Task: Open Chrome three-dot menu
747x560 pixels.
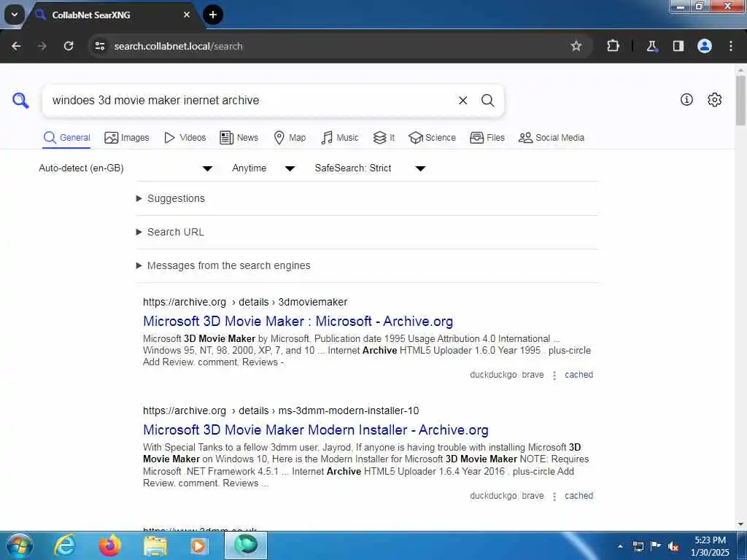Action: pos(731,46)
